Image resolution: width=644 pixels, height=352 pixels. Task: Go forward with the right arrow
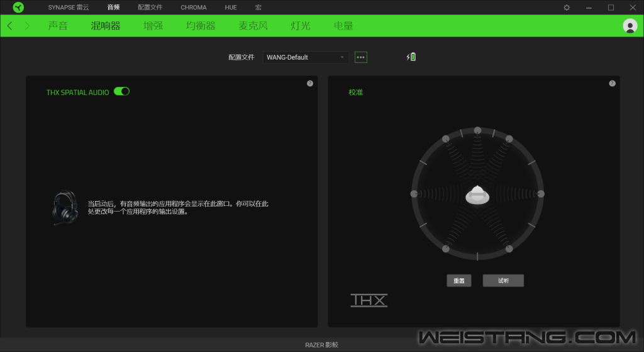point(28,26)
